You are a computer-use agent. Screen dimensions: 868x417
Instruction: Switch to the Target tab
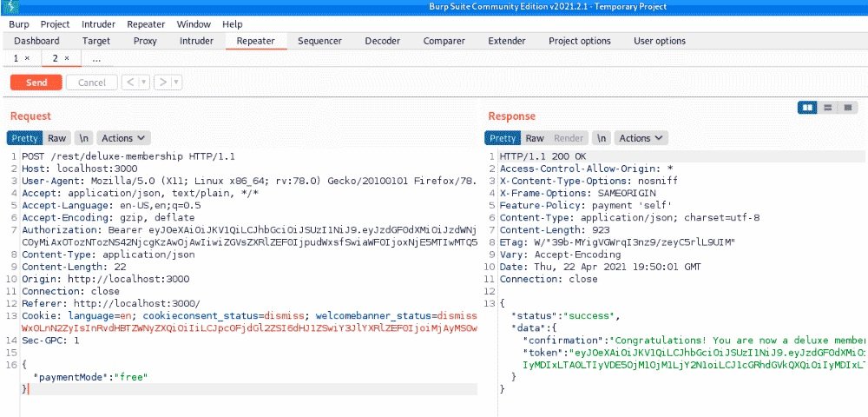pyautogui.click(x=96, y=41)
